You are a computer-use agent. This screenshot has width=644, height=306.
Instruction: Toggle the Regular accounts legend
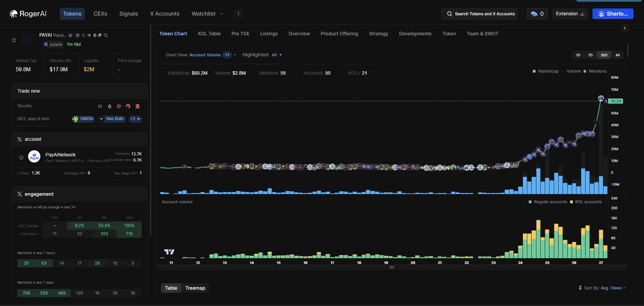[x=547, y=202]
